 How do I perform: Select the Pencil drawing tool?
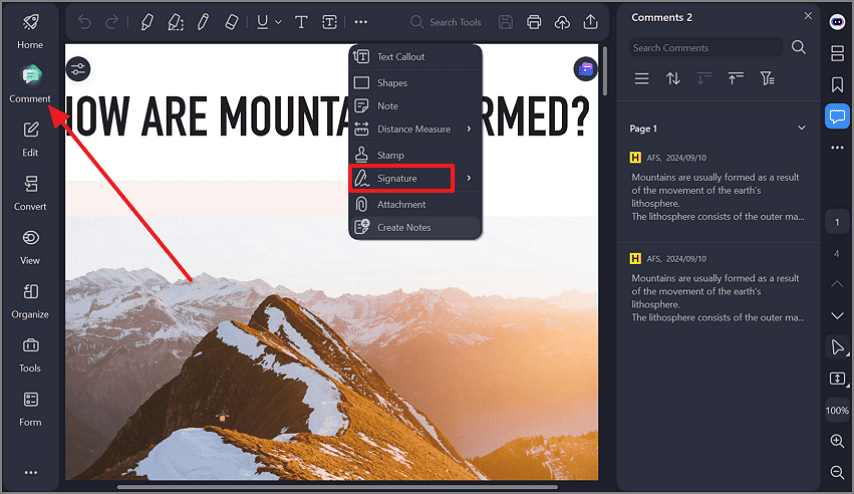click(203, 22)
